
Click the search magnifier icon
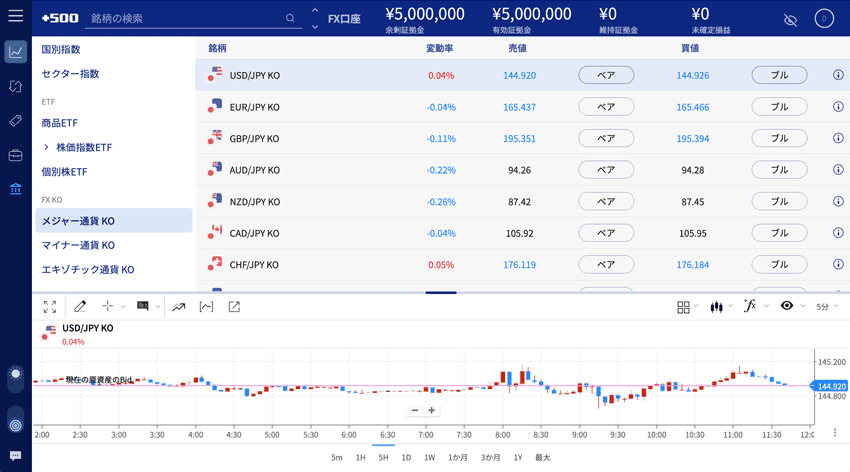coord(291,18)
